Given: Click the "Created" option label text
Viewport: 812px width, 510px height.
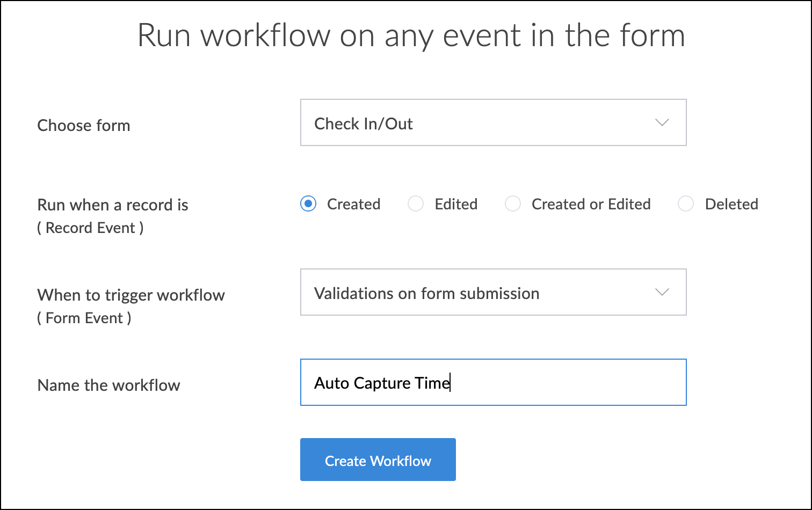Looking at the screenshot, I should pos(353,204).
